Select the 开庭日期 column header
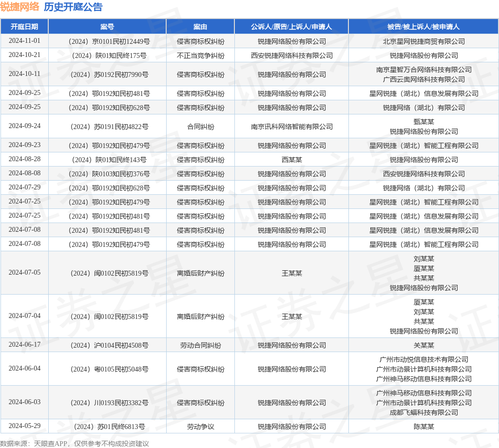 pos(24,27)
